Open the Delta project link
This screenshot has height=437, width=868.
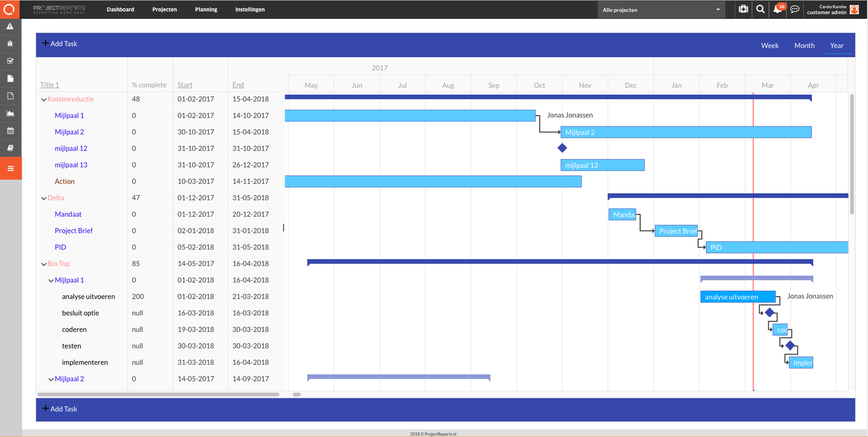pyautogui.click(x=55, y=198)
